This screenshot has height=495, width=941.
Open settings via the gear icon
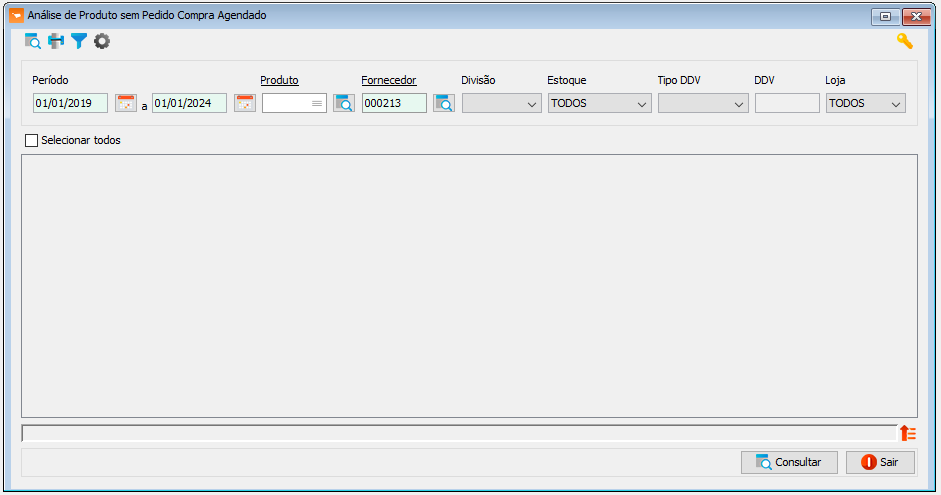click(102, 41)
